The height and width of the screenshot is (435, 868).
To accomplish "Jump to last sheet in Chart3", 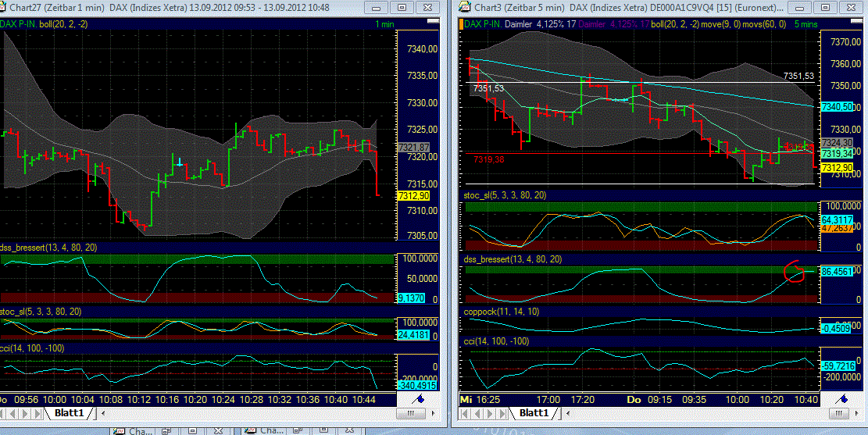I will coord(502,413).
